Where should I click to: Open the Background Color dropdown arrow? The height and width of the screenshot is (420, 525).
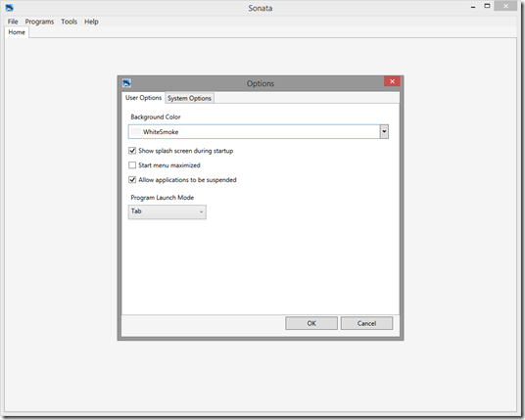(x=384, y=131)
